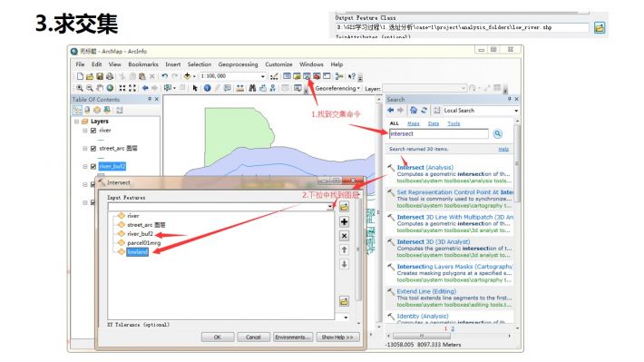
Task: Click the New map document icon
Action: click(x=80, y=76)
